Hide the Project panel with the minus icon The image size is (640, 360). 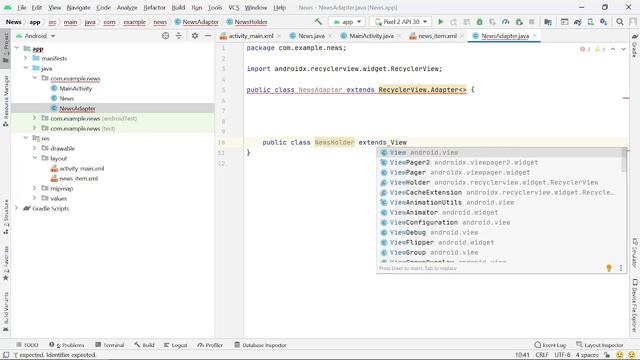[x=208, y=36]
